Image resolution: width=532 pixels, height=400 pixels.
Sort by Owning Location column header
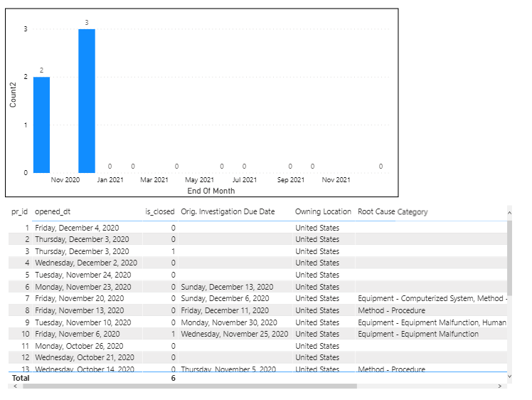pyautogui.click(x=323, y=211)
